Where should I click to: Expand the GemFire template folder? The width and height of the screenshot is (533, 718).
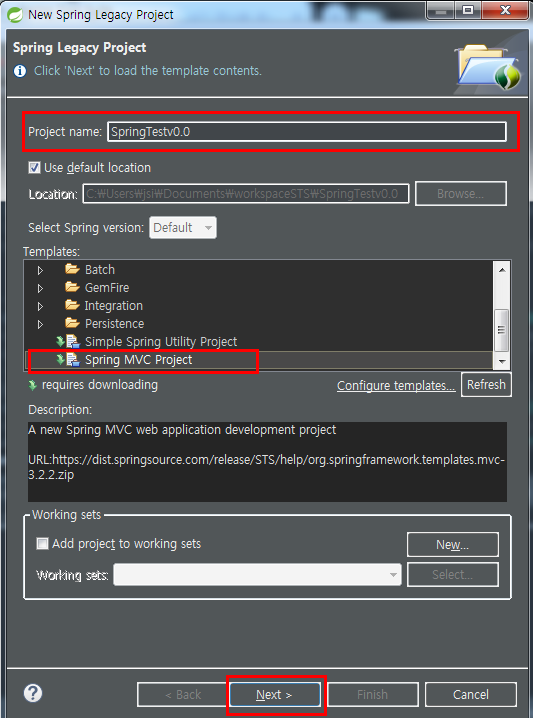click(x=40, y=288)
